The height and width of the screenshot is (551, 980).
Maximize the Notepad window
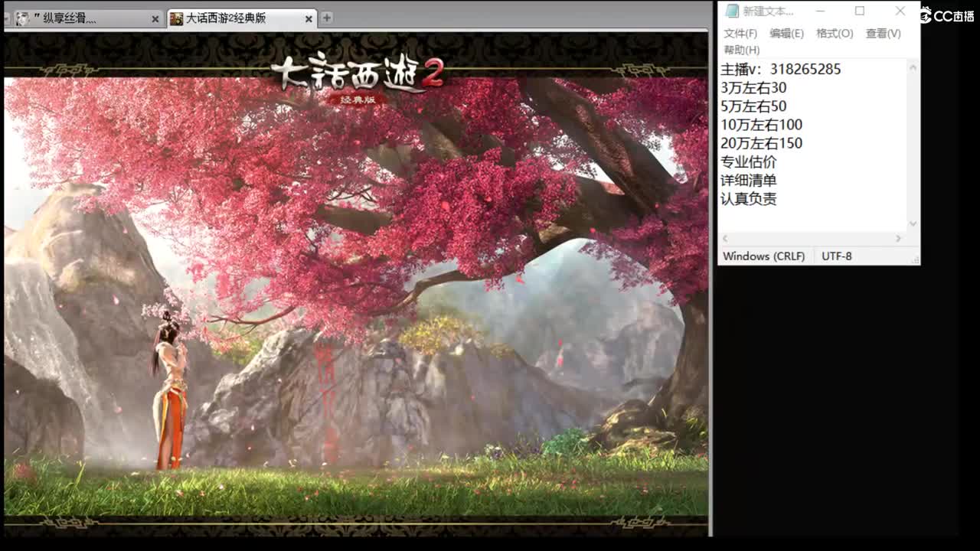click(860, 11)
